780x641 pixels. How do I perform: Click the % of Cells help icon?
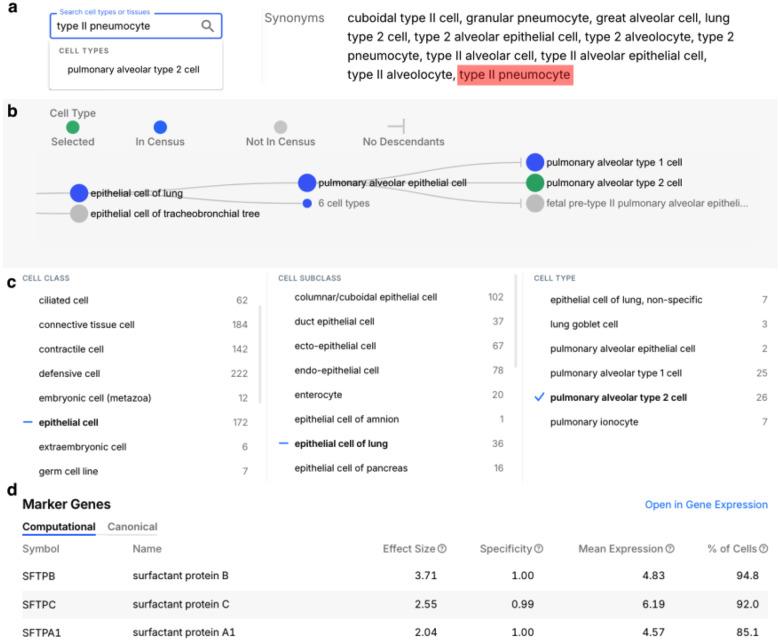[763, 548]
